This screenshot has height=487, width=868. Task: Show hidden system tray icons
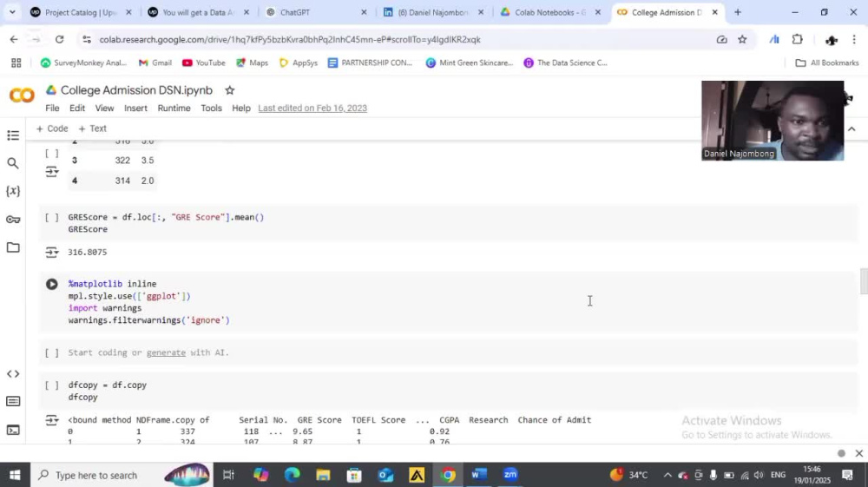pos(667,475)
